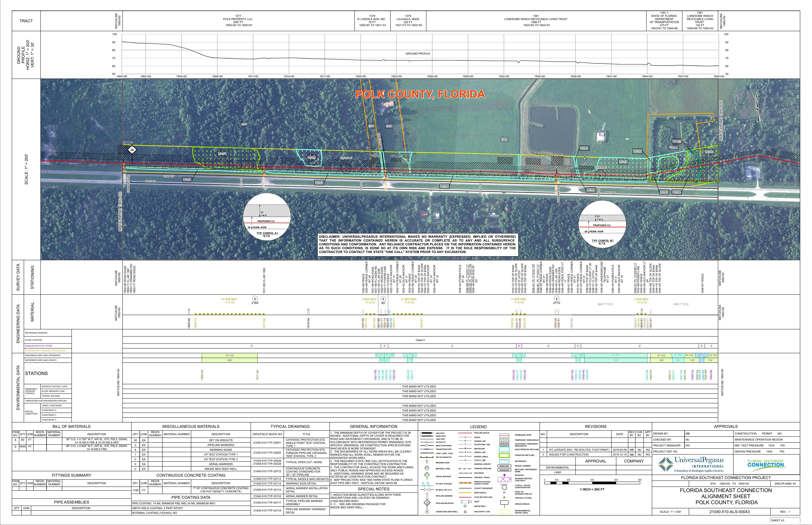This screenshot has height=525, width=812.
Task: Click the Water Well circled W symbol
Action: coord(465,506)
